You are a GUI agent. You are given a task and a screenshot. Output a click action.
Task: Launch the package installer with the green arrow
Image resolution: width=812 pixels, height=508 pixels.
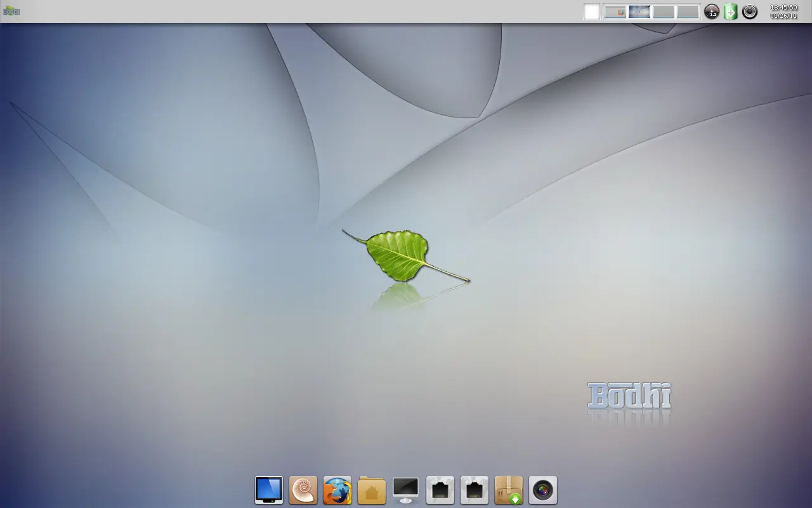[x=508, y=489]
